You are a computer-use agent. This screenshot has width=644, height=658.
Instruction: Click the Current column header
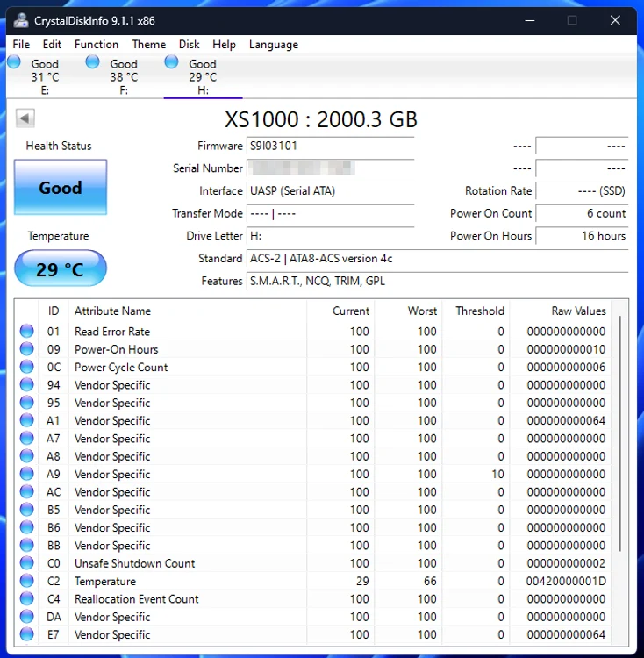(x=340, y=311)
